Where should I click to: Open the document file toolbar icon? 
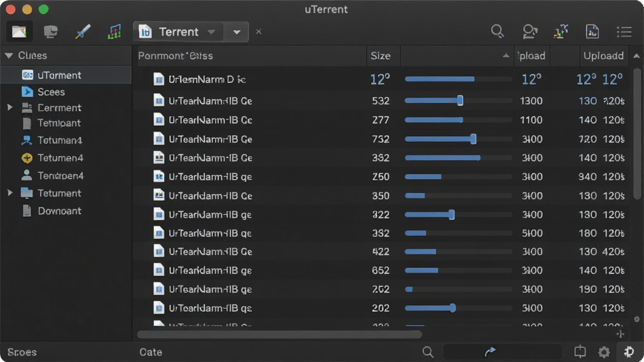click(592, 31)
